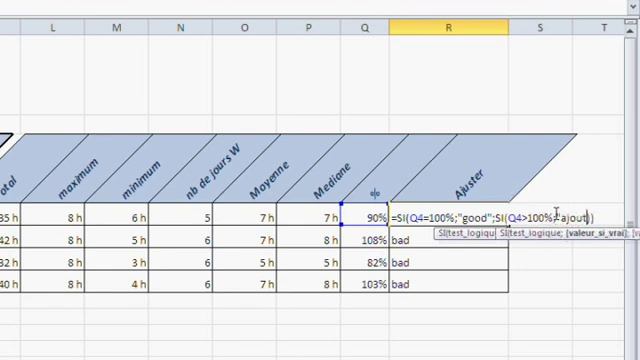
Task: Click valeur_si_vrai in the formula tooltip
Action: (x=596, y=233)
